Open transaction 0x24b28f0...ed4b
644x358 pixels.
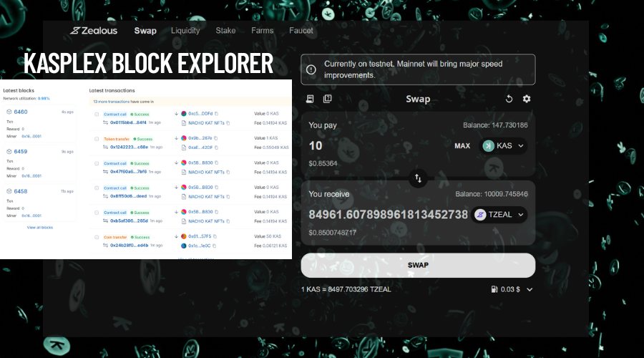[129, 246]
